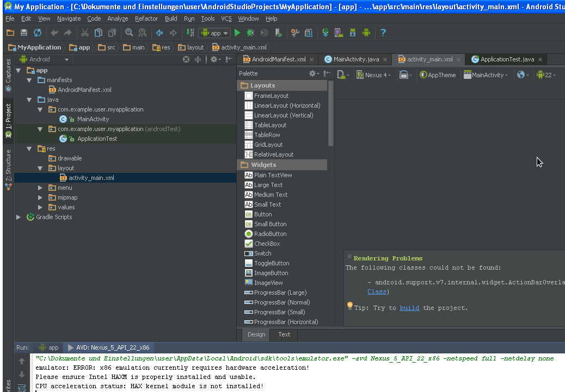Click the Attach debugger to process icon
Viewport: 565px width, 392px height.
point(279,33)
